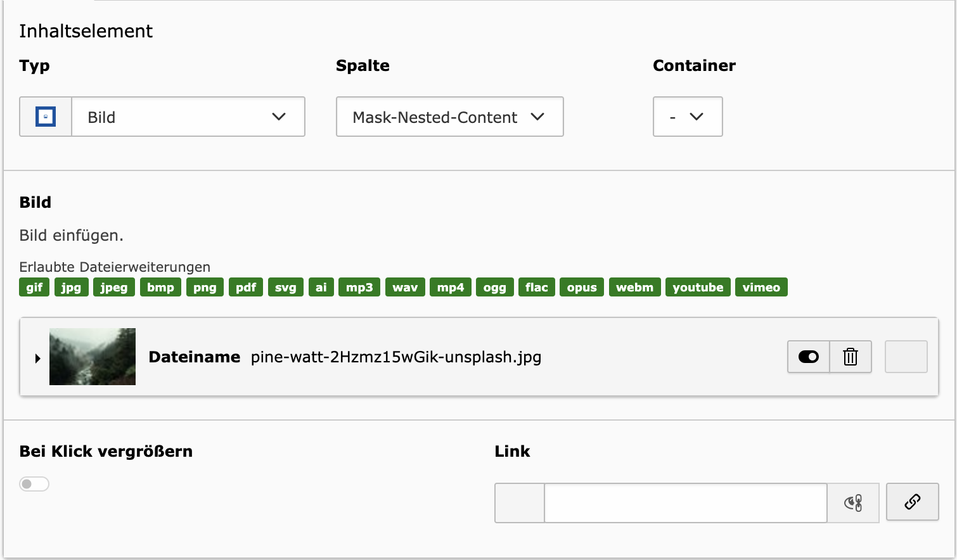Expand the pine-watt file record triangle
This screenshot has width=957, height=560.
tap(37, 358)
